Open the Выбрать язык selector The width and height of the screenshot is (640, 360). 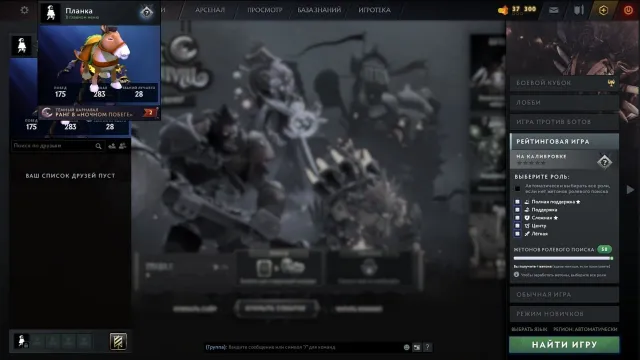click(x=529, y=329)
